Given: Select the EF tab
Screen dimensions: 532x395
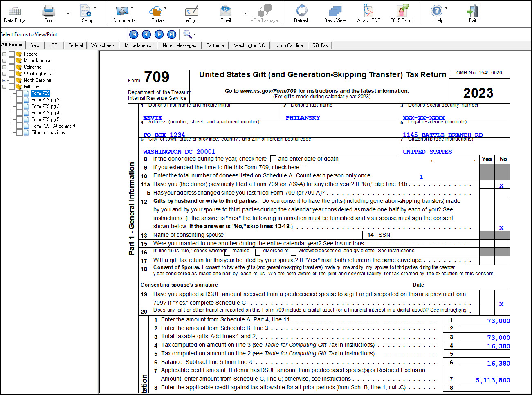Looking at the screenshot, I should 54,45.
